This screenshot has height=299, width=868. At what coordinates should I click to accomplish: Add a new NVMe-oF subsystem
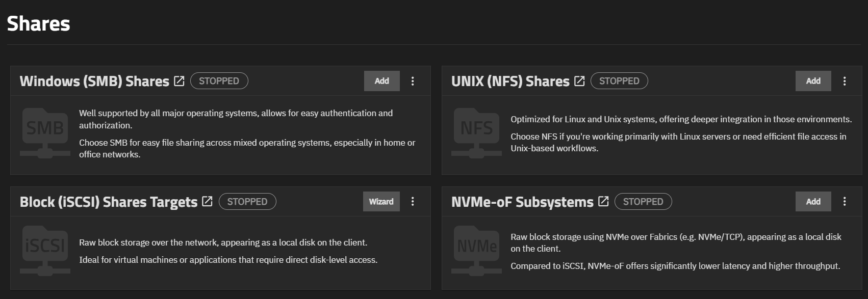tap(813, 202)
